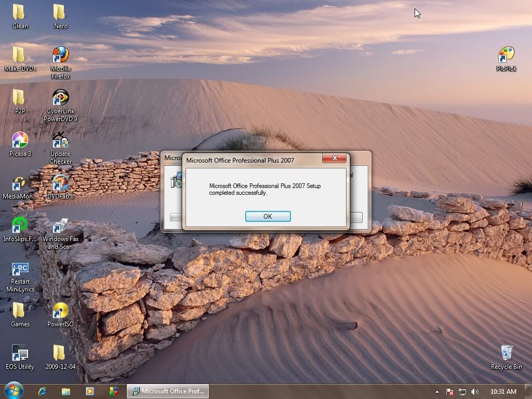Launch Windows Media Player from the taskbar

(90, 391)
